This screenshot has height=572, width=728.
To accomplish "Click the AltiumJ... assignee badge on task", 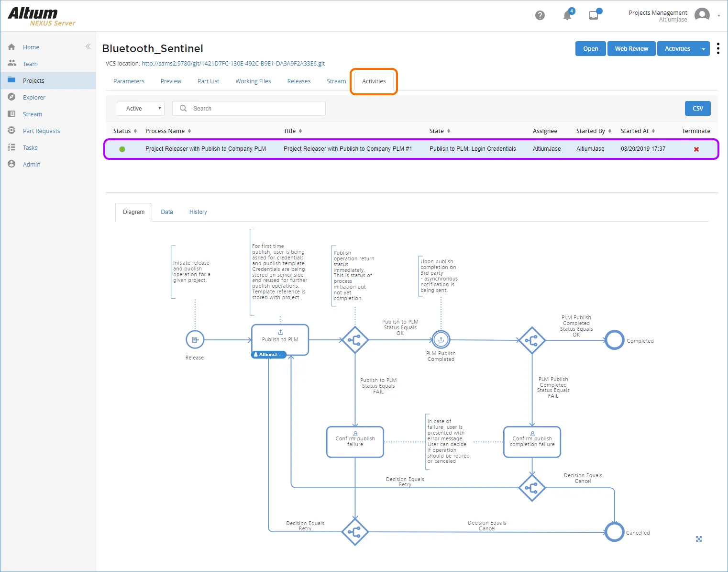I will (x=269, y=355).
